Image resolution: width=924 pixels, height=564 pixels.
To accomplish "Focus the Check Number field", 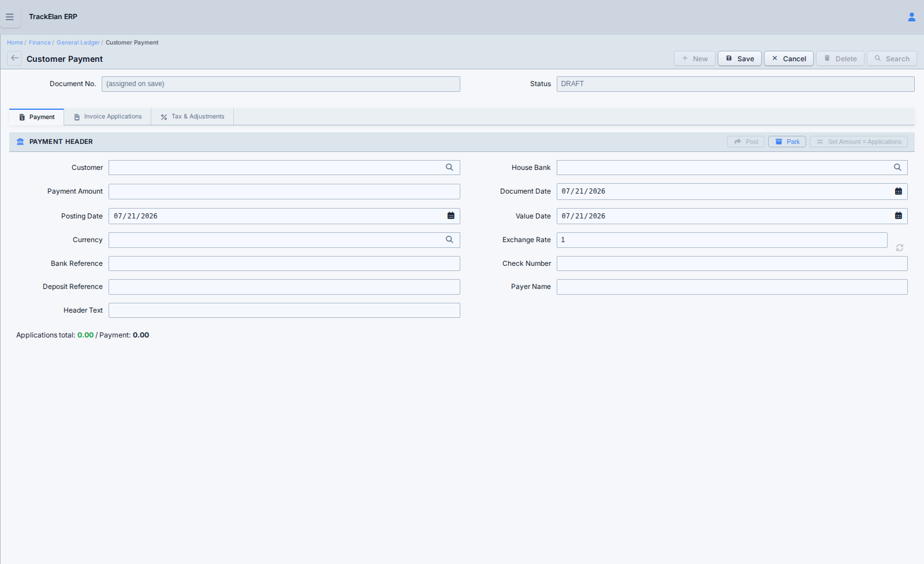I will click(732, 264).
